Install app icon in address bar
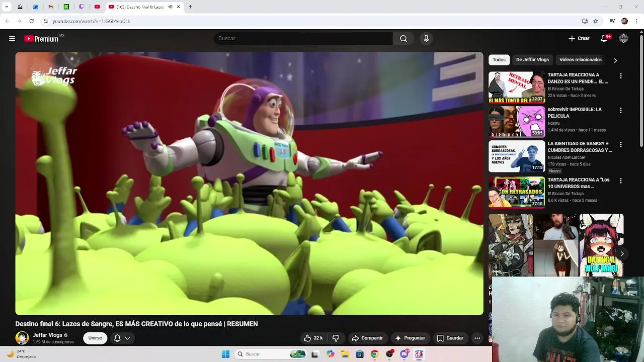This screenshot has width=644, height=362. click(585, 21)
